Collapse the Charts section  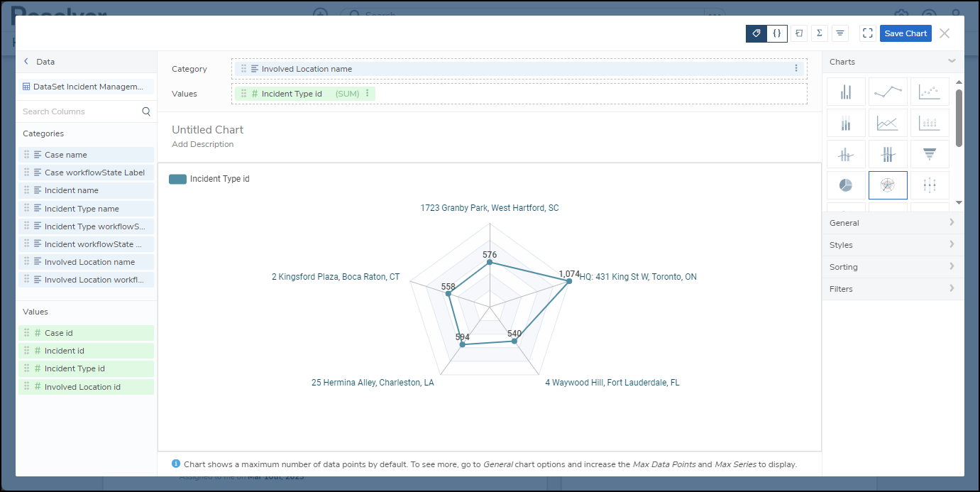tap(952, 62)
